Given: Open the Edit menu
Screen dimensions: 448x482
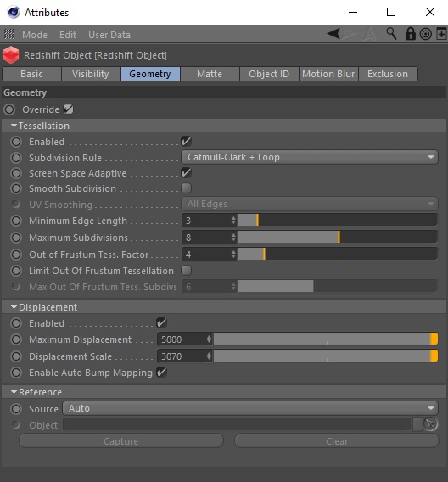Looking at the screenshot, I should [68, 35].
